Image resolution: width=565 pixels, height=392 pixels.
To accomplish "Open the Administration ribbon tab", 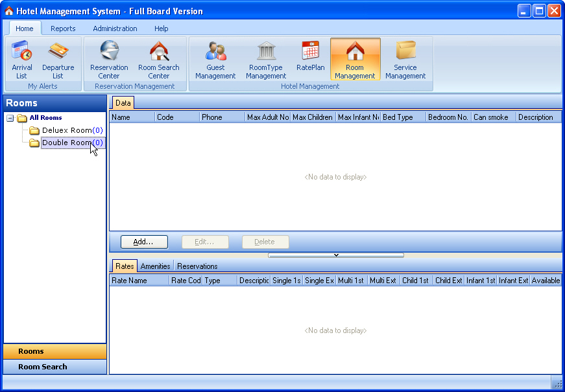I will pyautogui.click(x=115, y=29).
